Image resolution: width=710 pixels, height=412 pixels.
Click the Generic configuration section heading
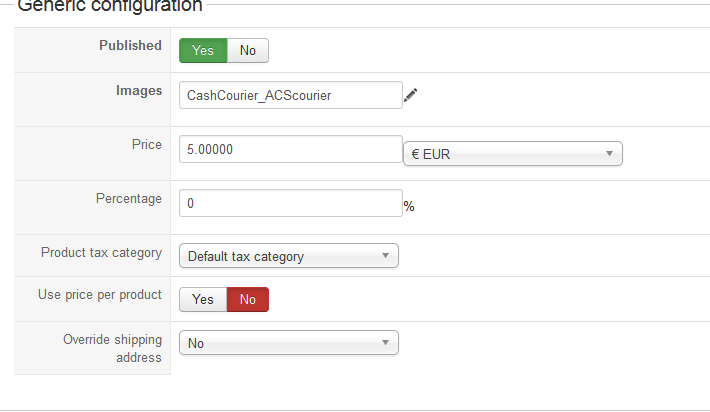[110, 6]
